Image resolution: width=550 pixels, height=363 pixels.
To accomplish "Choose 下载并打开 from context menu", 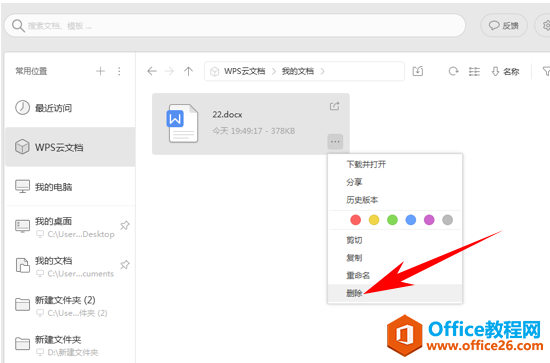I will 395,164.
